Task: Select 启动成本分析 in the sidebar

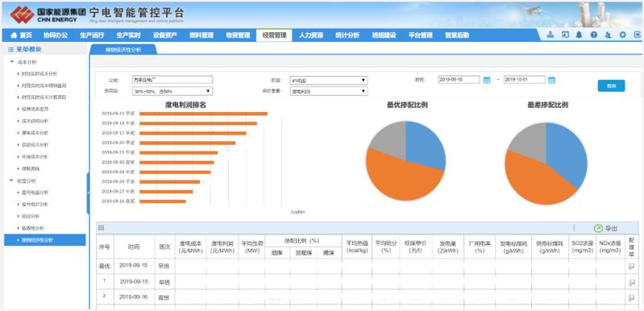Action: tap(35, 145)
